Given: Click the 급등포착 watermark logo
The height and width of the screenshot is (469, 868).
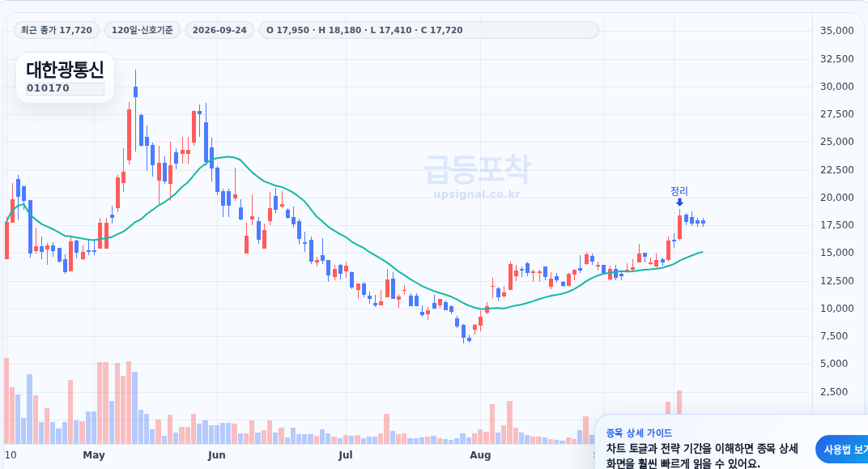Looking at the screenshot, I should (x=477, y=169).
